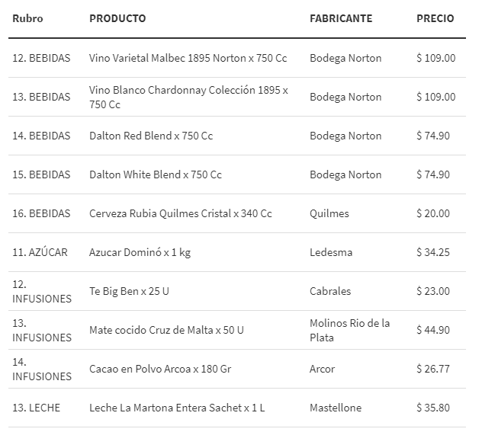Click Dalton Red Blend x 750 Cc
482x448 pixels.
coord(151,136)
